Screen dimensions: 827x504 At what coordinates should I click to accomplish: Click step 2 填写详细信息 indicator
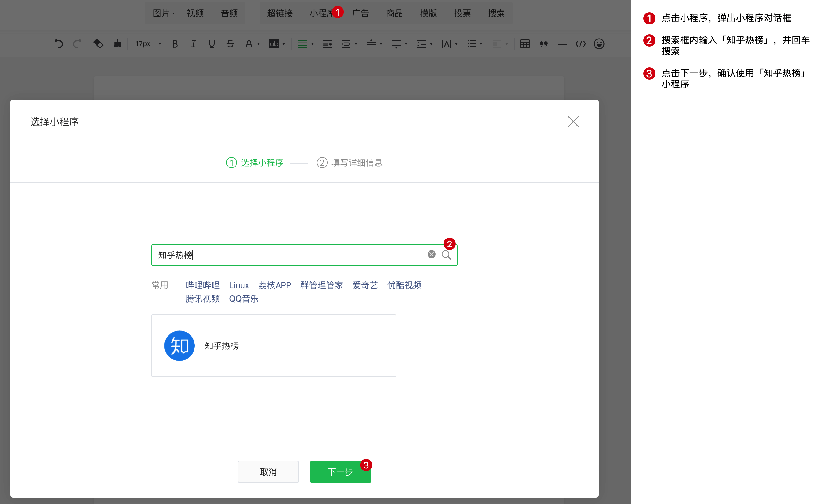coord(349,163)
